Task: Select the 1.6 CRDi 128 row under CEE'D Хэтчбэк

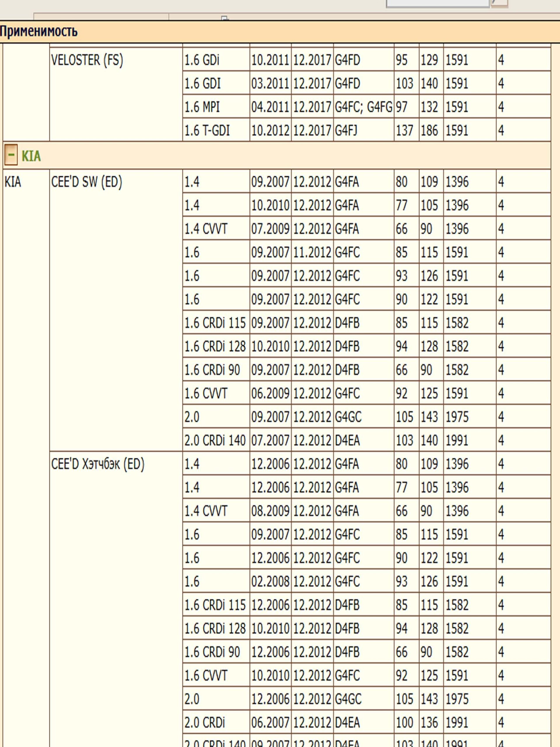Action: [x=215, y=629]
